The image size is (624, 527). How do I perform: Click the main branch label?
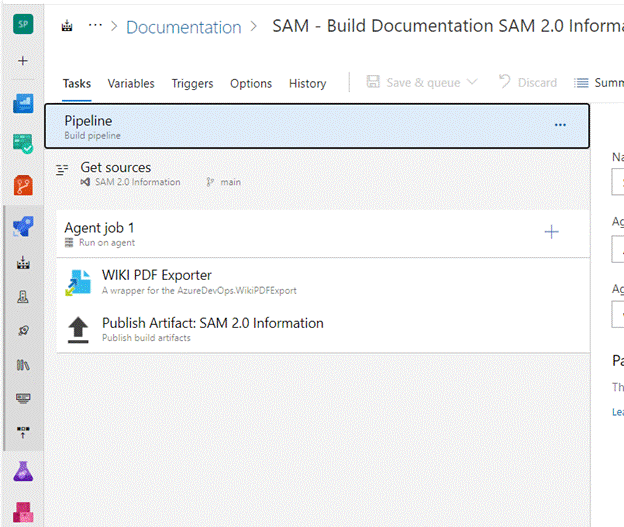tap(230, 182)
